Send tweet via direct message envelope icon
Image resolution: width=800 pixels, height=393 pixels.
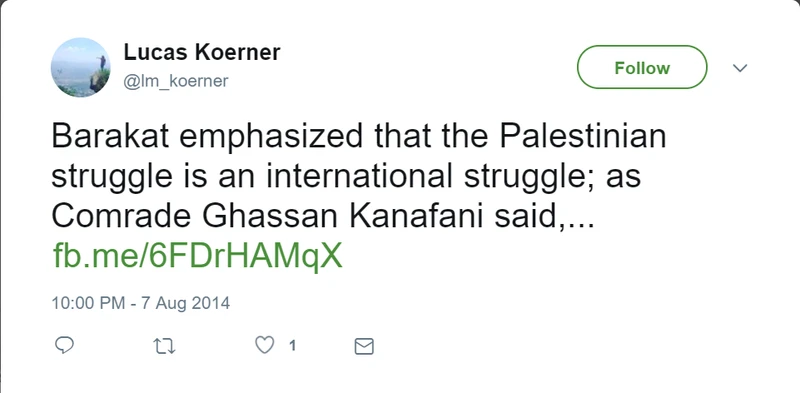(364, 347)
